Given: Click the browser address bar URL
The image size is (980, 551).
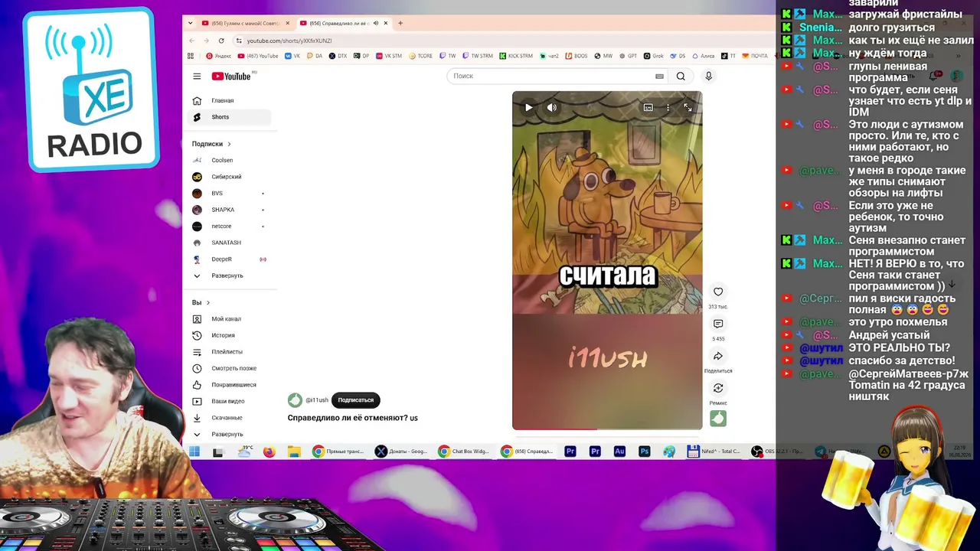Looking at the screenshot, I should click(x=289, y=41).
